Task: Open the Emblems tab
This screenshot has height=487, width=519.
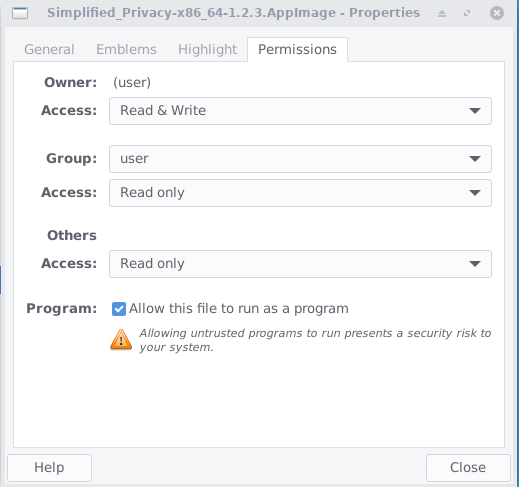Action: click(x=126, y=49)
